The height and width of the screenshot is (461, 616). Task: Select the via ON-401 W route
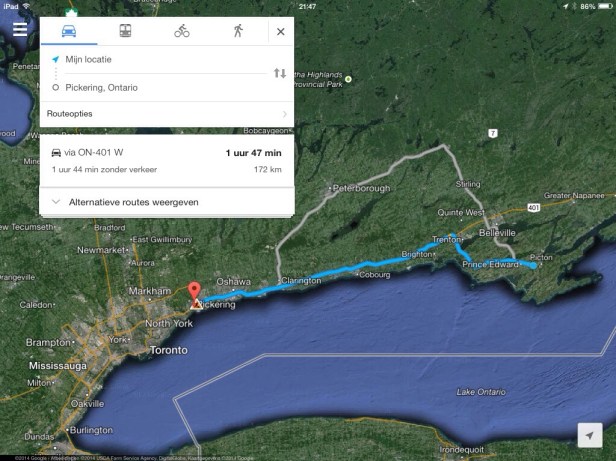(167, 161)
